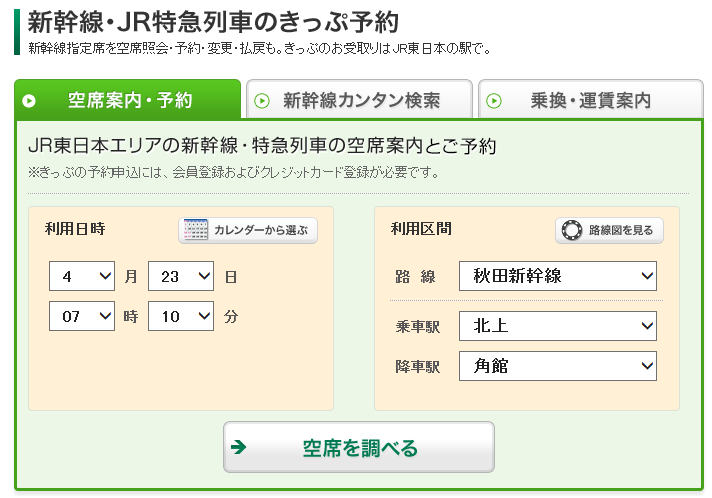
Task: Open the day dropdown showing 23
Action: 181,276
